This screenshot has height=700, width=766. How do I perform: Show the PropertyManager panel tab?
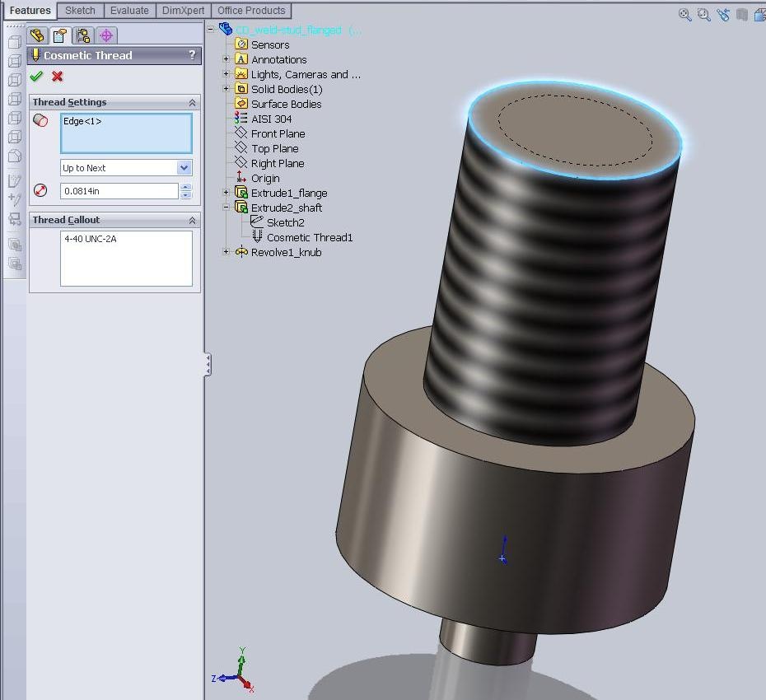click(x=61, y=35)
